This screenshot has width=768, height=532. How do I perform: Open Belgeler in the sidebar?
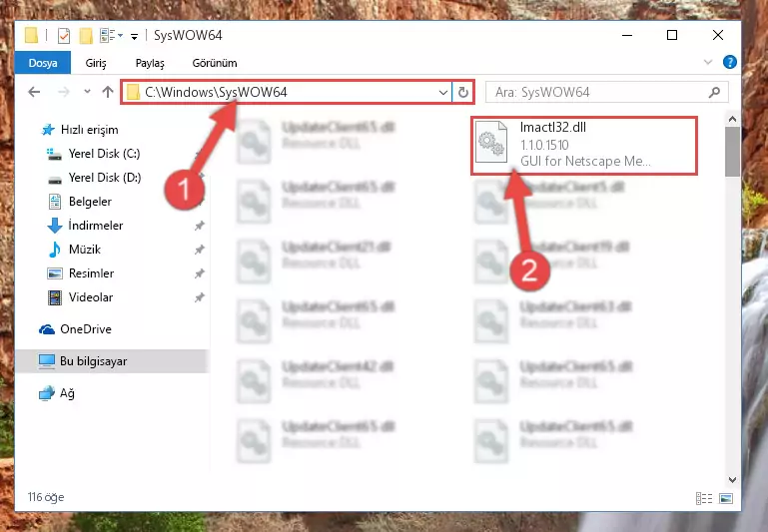click(80, 202)
